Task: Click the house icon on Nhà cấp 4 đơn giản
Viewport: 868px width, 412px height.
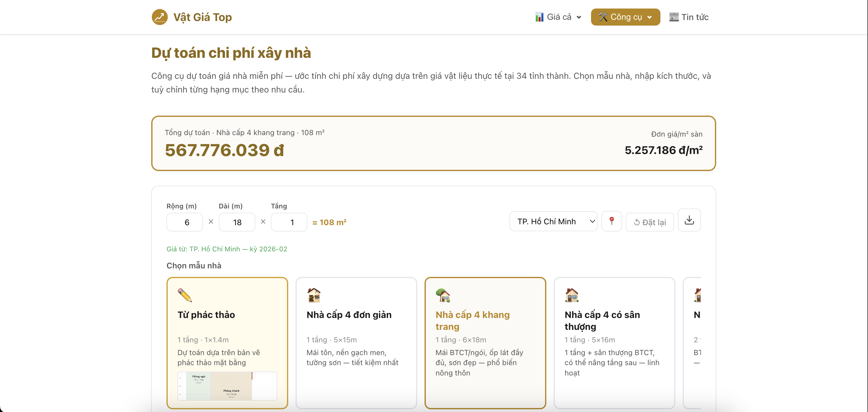Action: coord(314,295)
